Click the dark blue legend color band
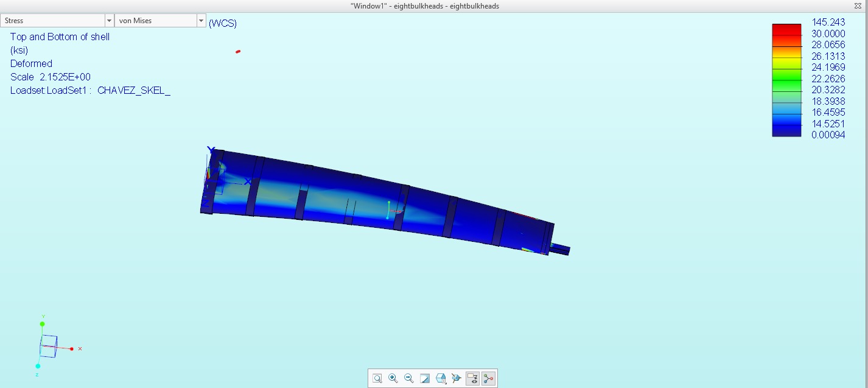Image resolution: width=868 pixels, height=388 pixels. (x=786, y=130)
